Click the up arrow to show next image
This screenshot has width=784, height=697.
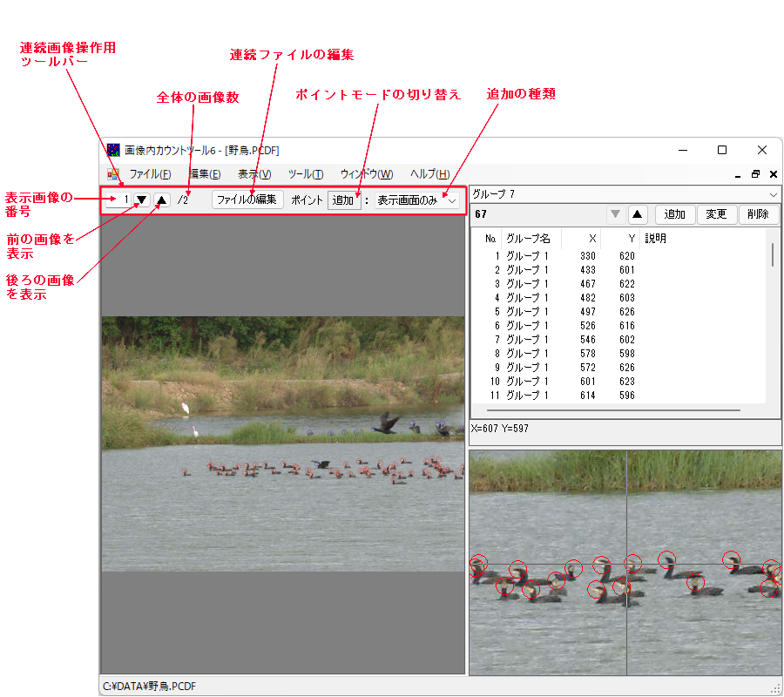pos(162,200)
